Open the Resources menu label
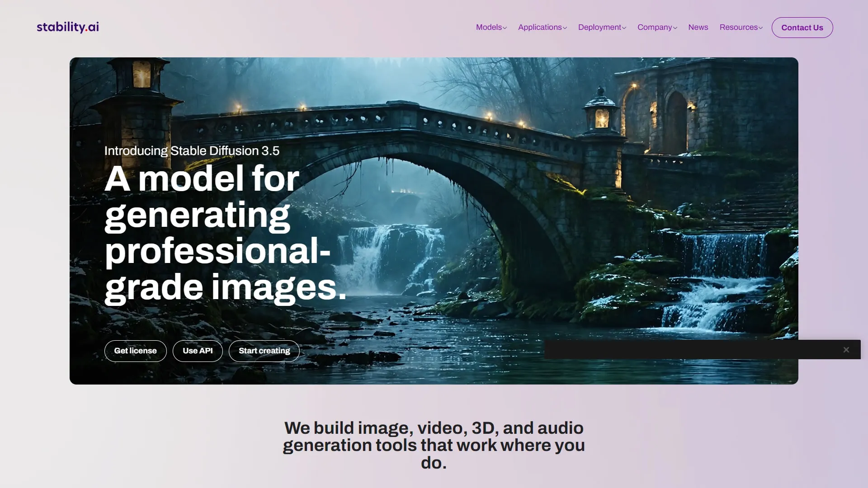This screenshot has height=488, width=868. 738,27
